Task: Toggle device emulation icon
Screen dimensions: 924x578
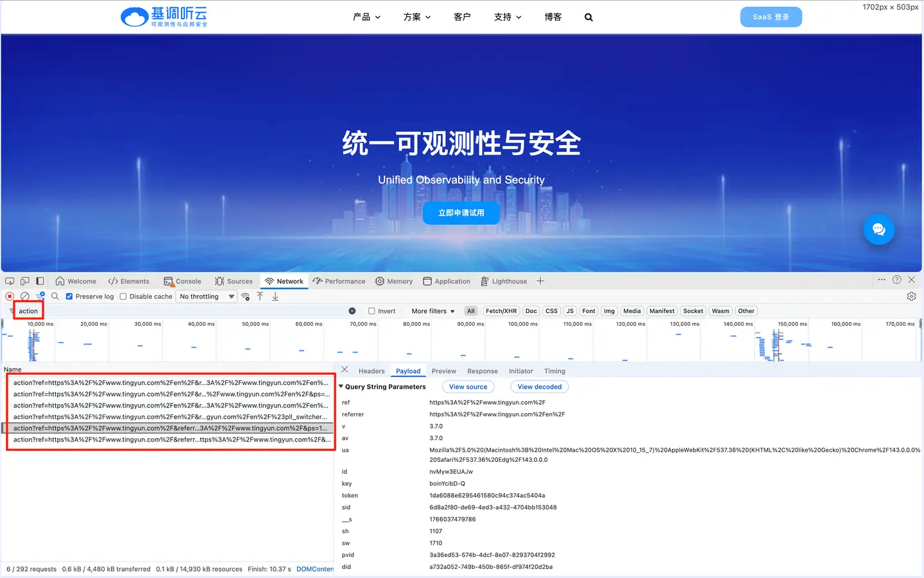Action: click(25, 281)
